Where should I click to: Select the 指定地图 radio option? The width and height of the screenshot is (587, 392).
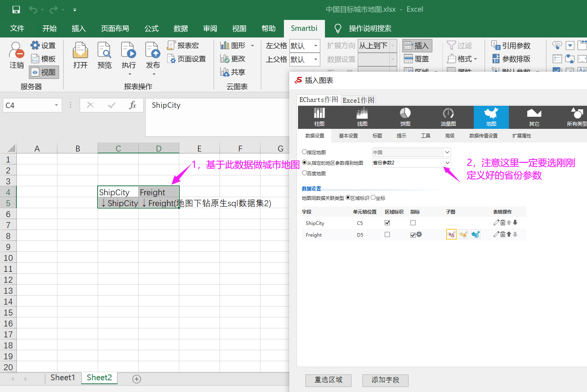click(x=304, y=152)
